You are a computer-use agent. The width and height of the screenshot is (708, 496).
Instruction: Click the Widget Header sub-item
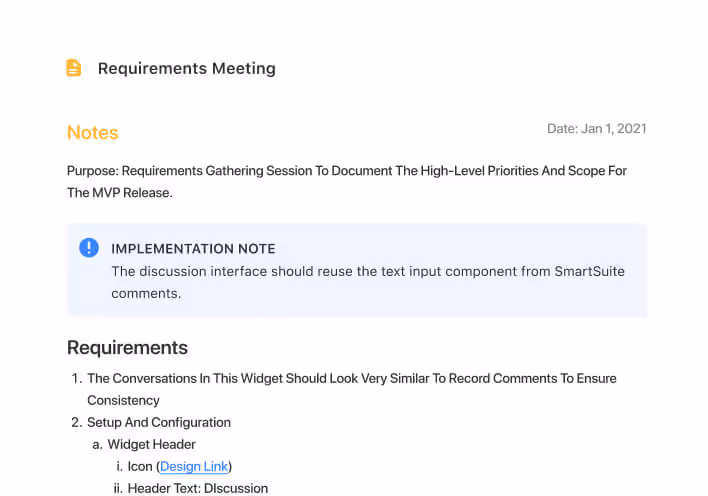pyautogui.click(x=151, y=444)
